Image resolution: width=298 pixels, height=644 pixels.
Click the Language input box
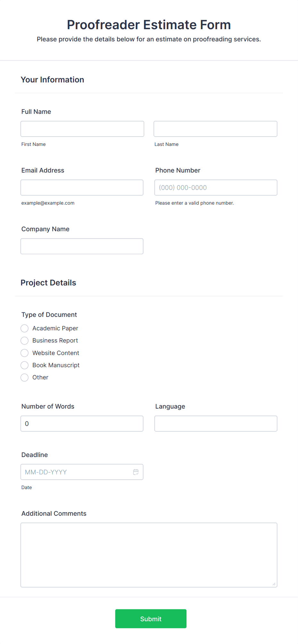point(215,423)
